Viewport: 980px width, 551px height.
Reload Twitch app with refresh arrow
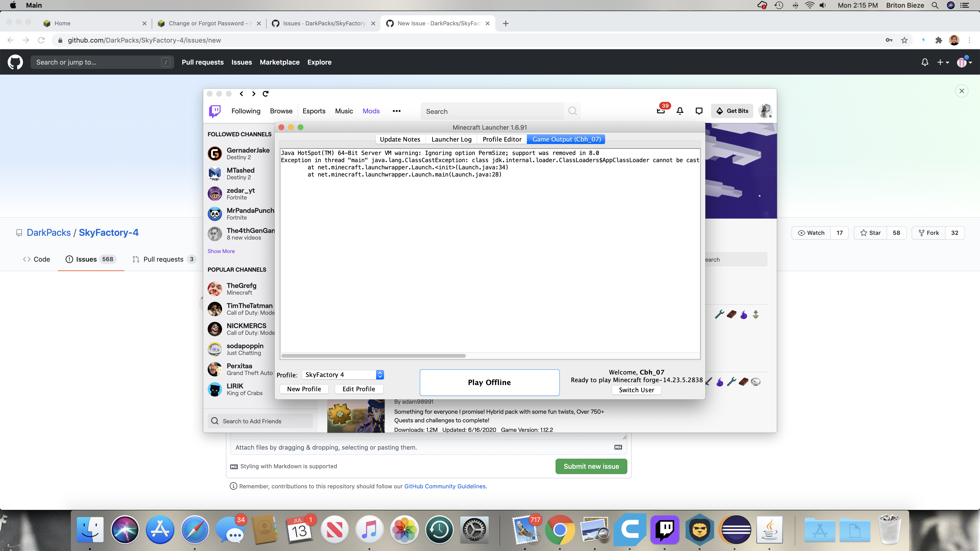point(266,94)
